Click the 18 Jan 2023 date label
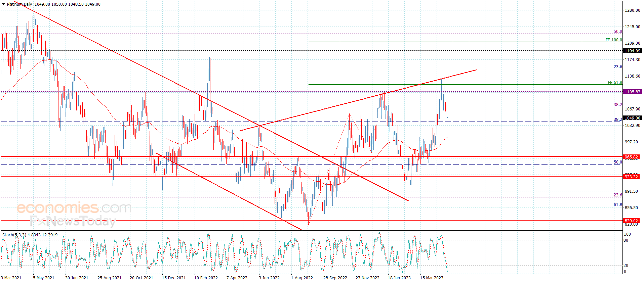This screenshot has height=282, width=644. tap(399, 278)
